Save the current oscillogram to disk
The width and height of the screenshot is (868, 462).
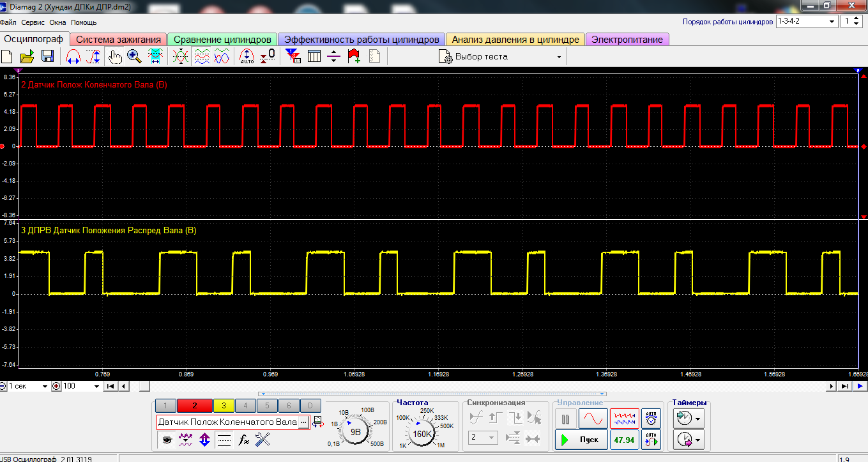click(x=47, y=56)
